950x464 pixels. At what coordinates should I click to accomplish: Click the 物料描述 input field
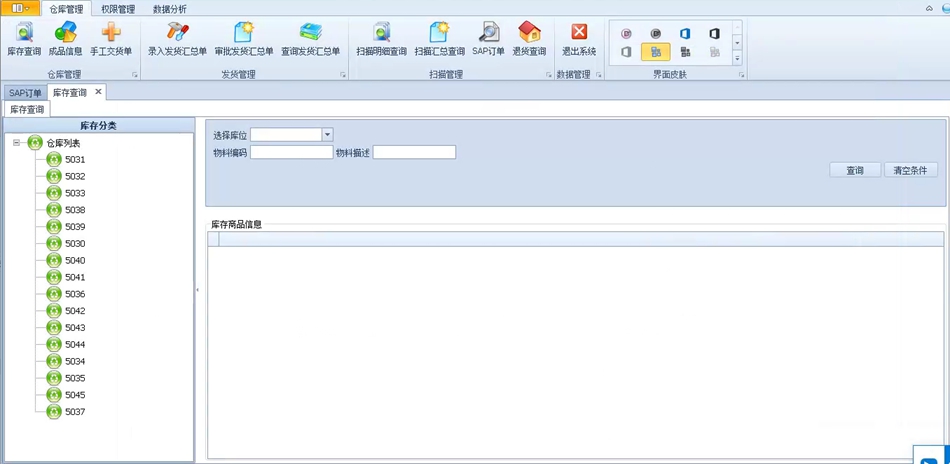click(x=414, y=152)
